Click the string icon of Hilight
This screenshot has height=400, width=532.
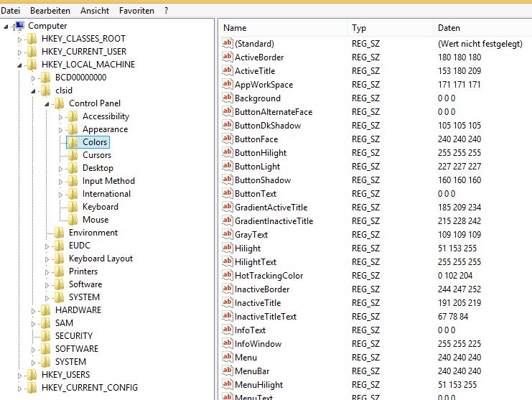click(227, 248)
